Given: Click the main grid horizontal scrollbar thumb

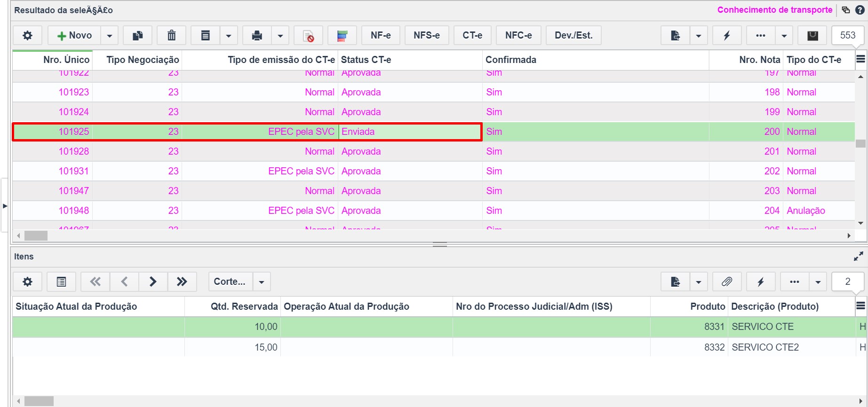Looking at the screenshot, I should coord(36,235).
